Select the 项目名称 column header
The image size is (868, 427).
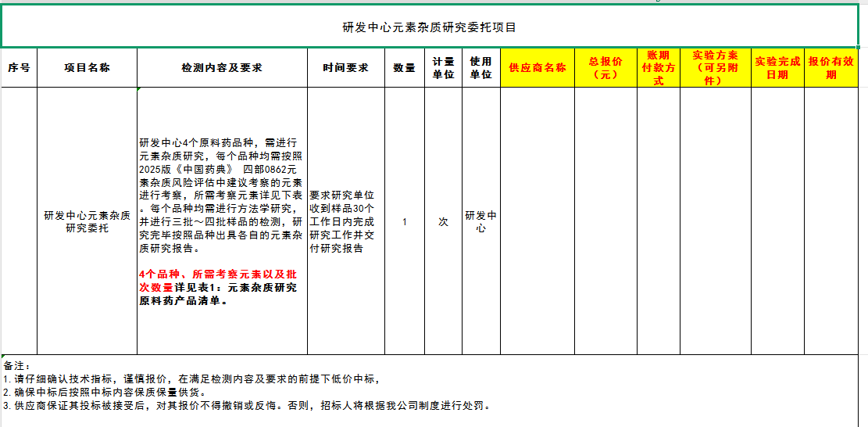[x=87, y=68]
